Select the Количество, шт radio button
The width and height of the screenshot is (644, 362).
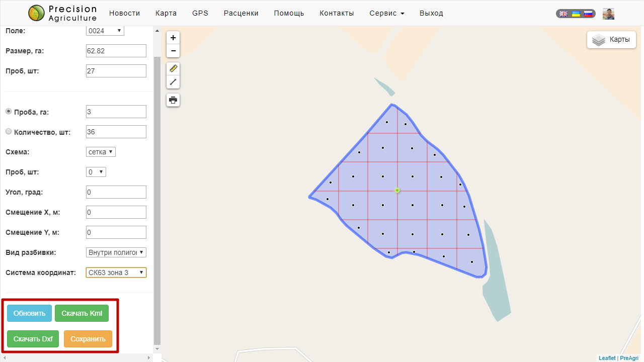[x=9, y=132]
